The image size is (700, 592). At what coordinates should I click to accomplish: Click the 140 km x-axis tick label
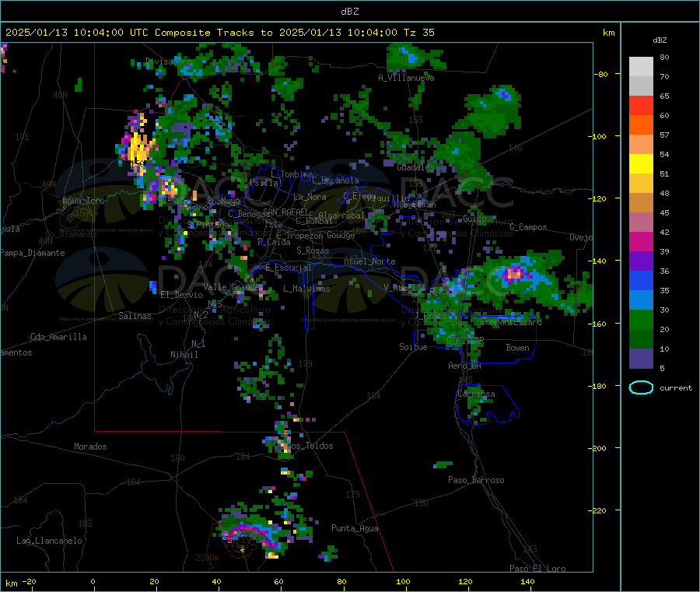(x=527, y=581)
